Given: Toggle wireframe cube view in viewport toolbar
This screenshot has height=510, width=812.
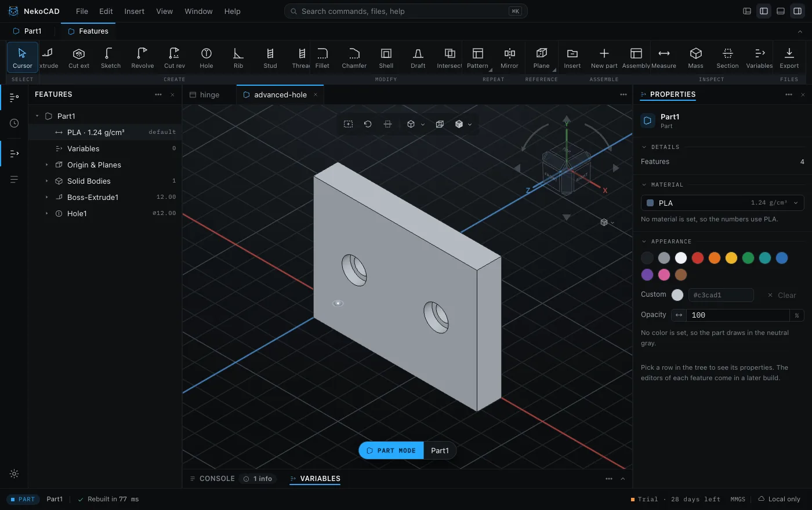Looking at the screenshot, I should (x=440, y=124).
